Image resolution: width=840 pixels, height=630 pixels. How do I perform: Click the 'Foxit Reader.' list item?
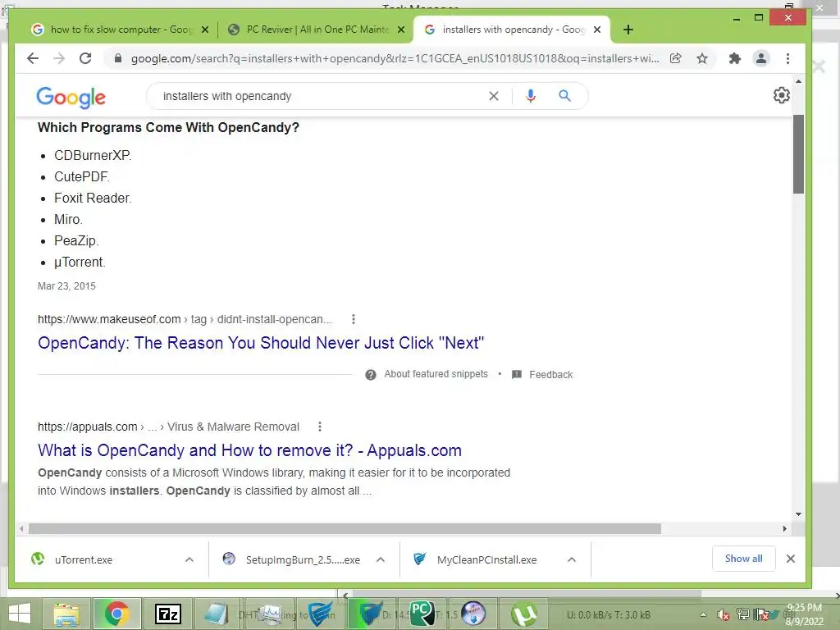click(93, 199)
